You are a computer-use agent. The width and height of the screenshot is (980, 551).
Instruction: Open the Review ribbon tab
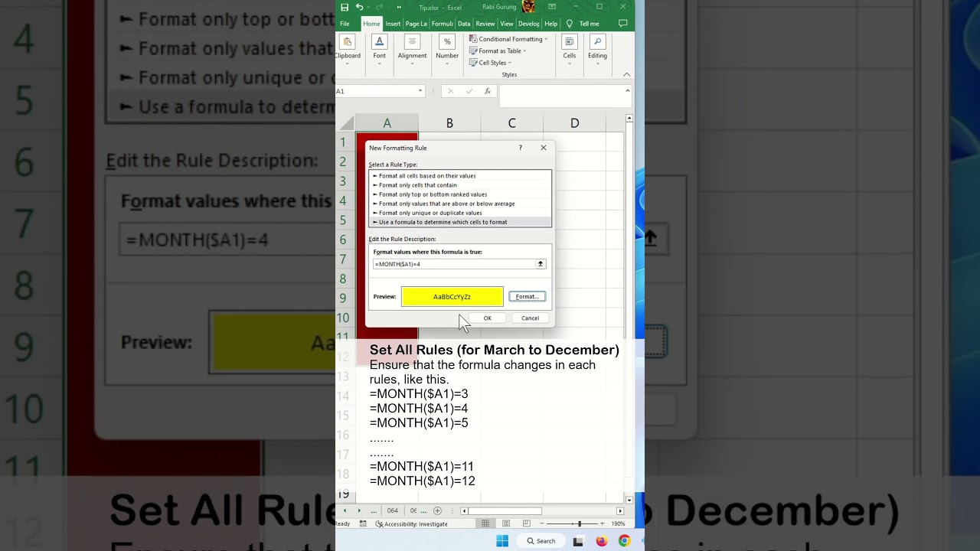485,24
